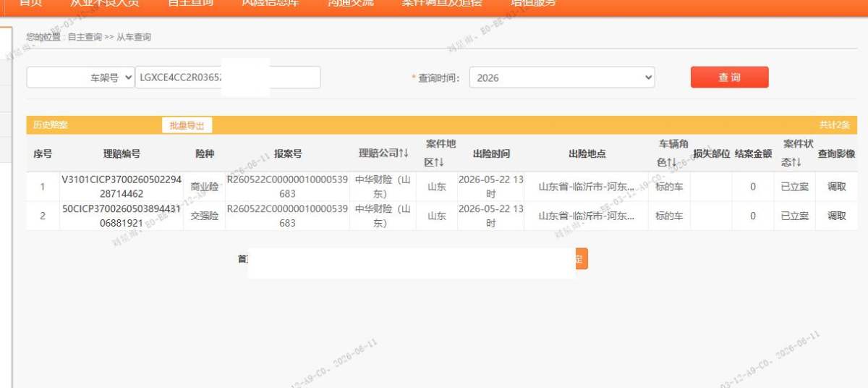Open the 车架号 search type dropdown
Screen dimensions: 868x388
80,77
